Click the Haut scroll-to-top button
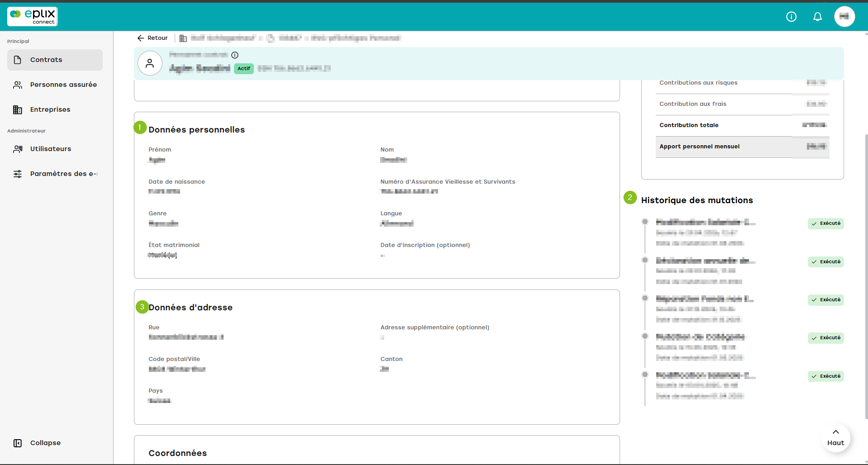Viewport: 868px width, 465px height. pyautogui.click(x=835, y=437)
